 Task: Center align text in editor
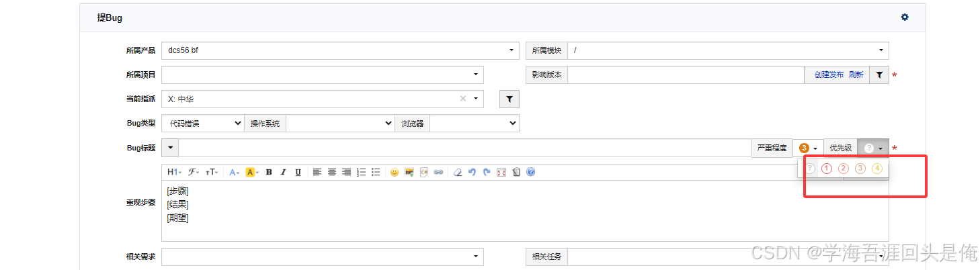(332, 173)
